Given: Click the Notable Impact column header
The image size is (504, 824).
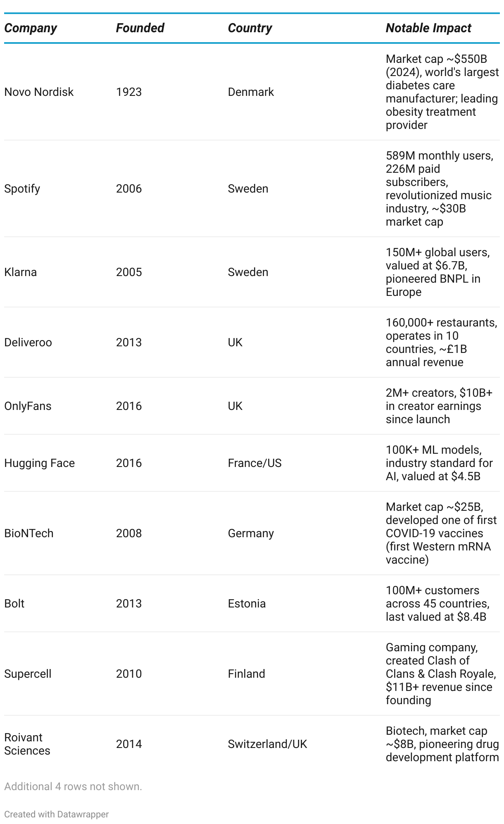Looking at the screenshot, I should [x=428, y=28].
